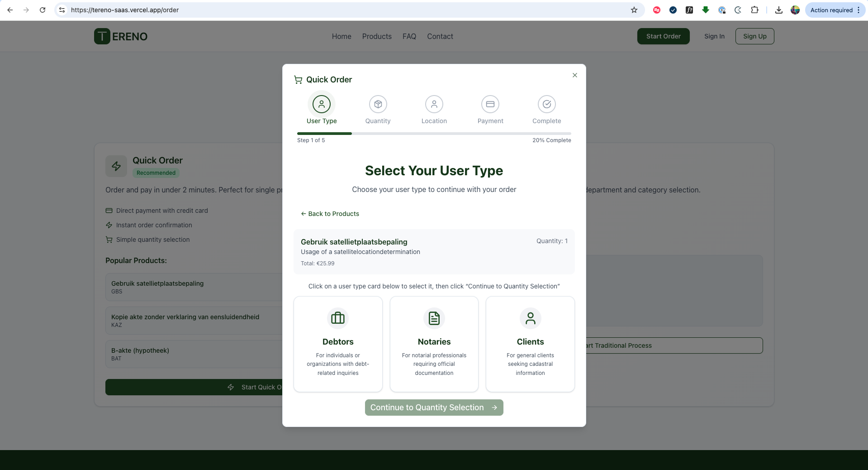Click the red extension icon in toolbar

click(657, 10)
